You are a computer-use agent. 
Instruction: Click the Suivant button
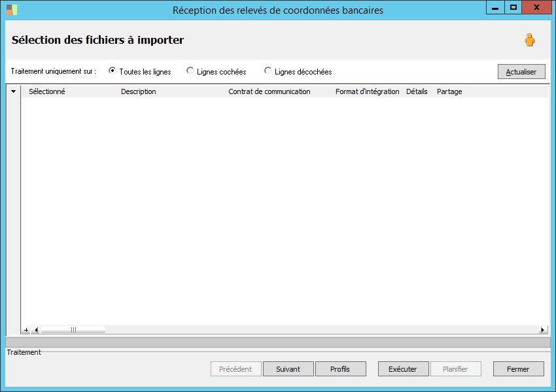[x=288, y=369]
